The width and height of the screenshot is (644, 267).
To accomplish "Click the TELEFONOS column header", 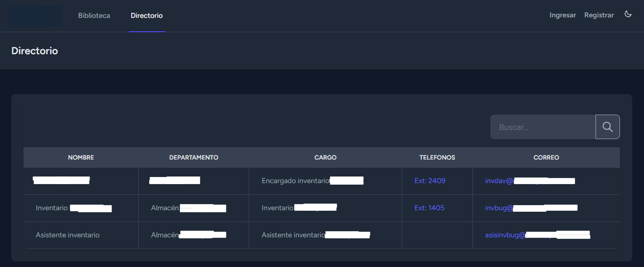I will coord(437,158).
